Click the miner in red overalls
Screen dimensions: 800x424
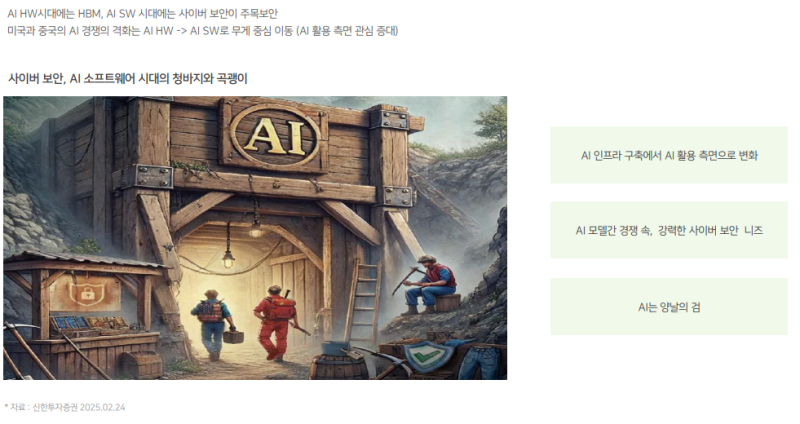point(276,322)
